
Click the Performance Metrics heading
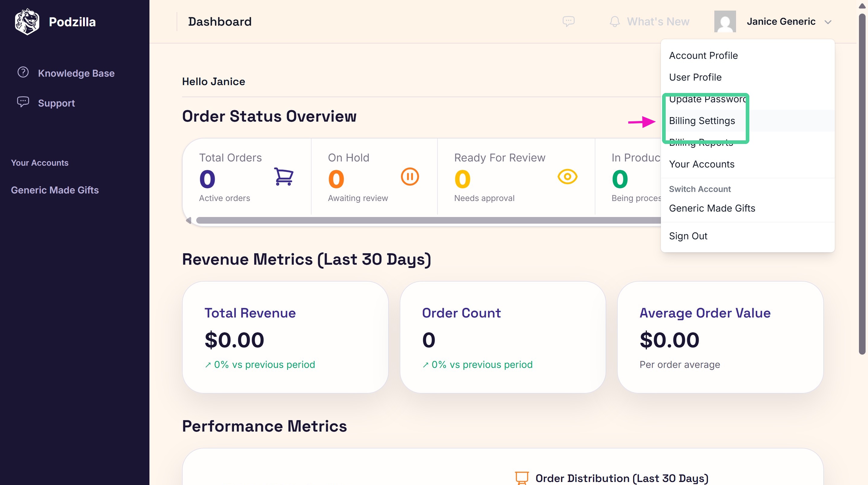pyautogui.click(x=264, y=426)
